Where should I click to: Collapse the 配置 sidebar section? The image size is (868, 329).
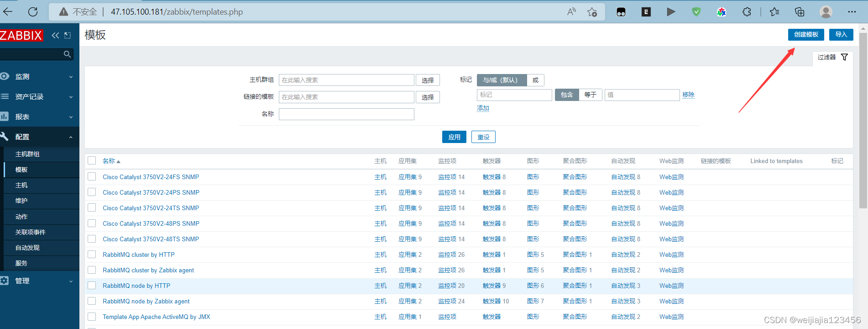click(40, 137)
